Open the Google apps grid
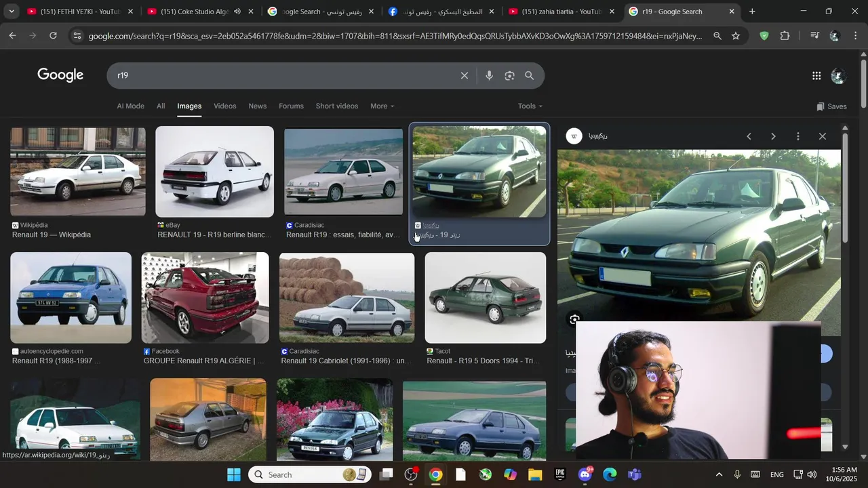Viewport: 868px width, 488px height. click(816, 76)
